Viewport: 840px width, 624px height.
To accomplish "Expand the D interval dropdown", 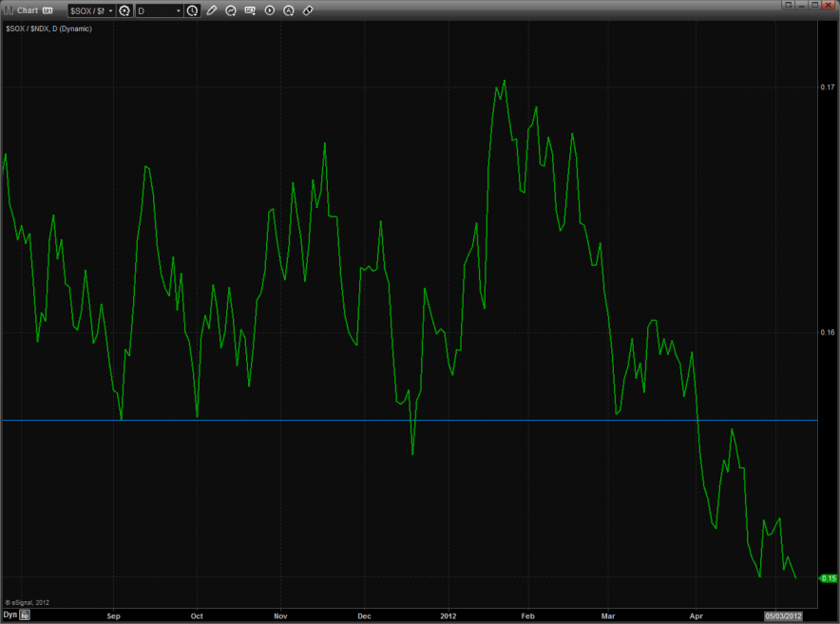I will coord(179,10).
